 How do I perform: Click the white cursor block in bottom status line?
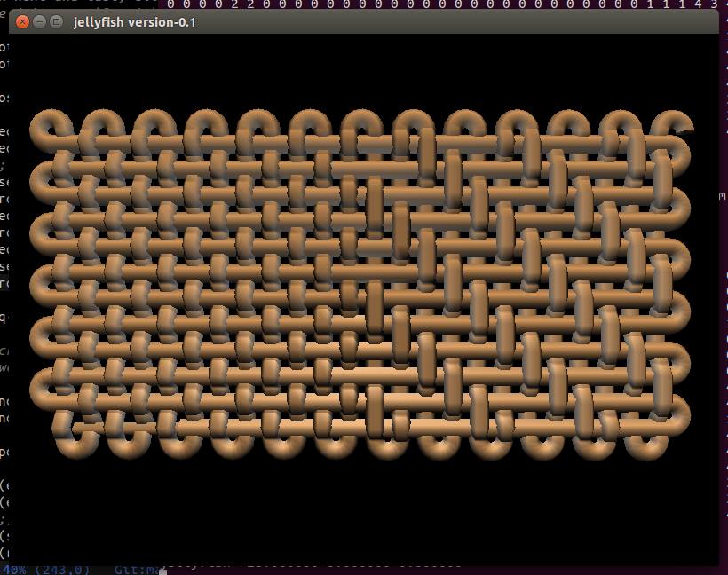click(x=162, y=571)
